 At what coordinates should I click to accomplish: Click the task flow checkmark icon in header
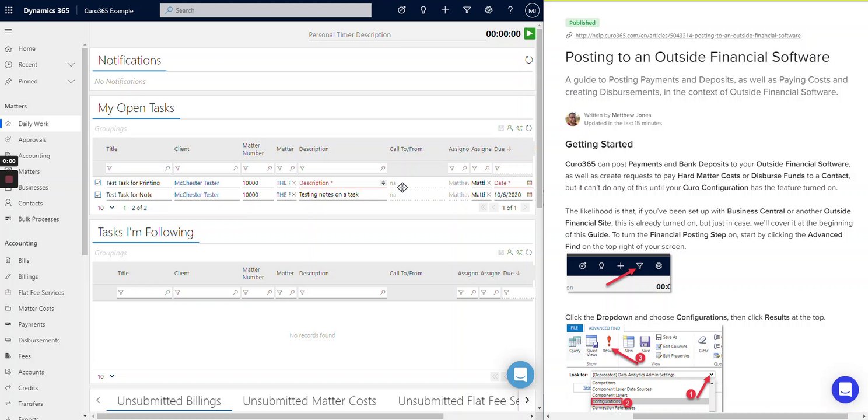[401, 10]
